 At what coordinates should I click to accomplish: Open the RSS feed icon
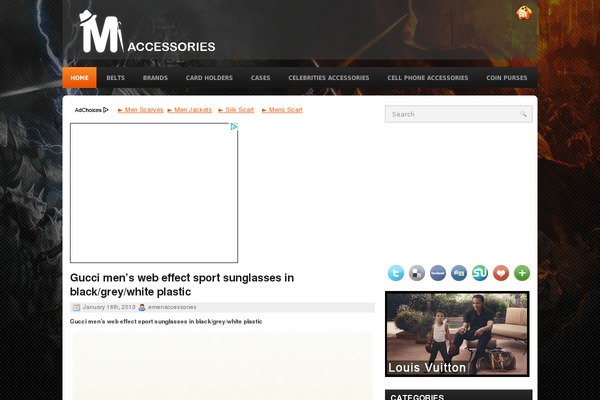(524, 13)
